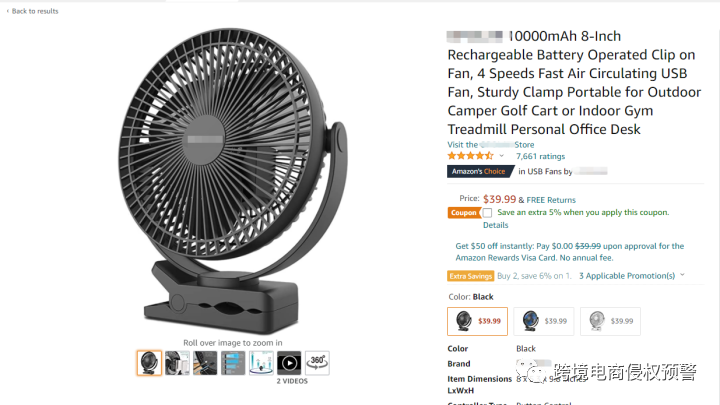The image size is (720, 405).
Task: Click the star rating icons
Action: point(470,156)
